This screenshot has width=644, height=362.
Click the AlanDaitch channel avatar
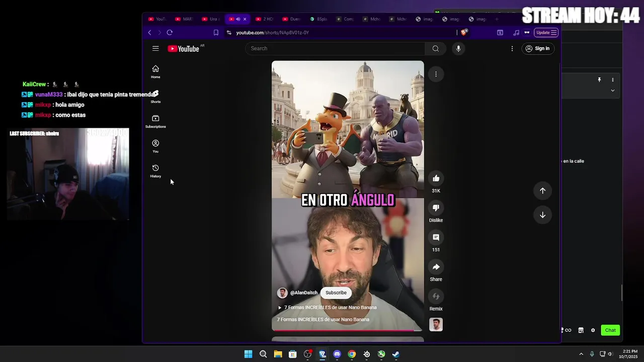coord(282,293)
